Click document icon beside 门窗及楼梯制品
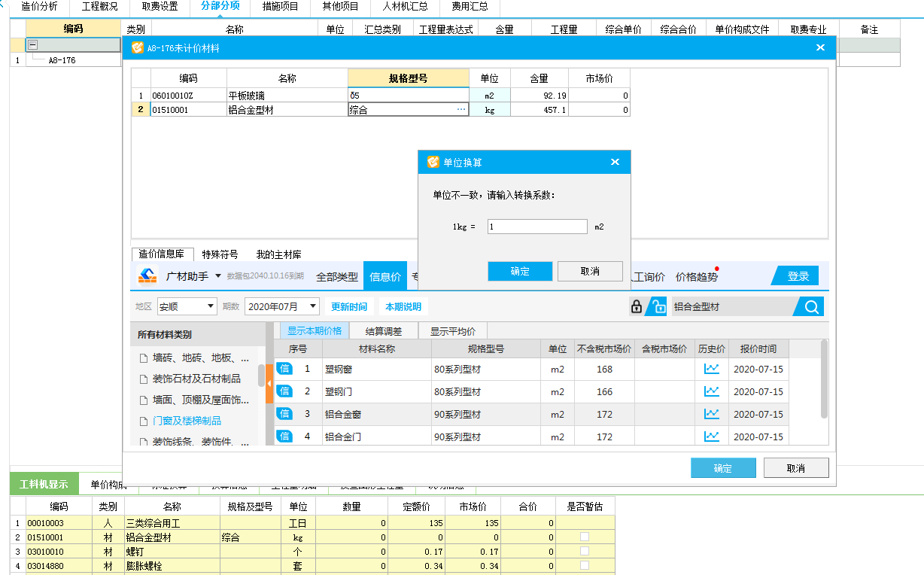The height and width of the screenshot is (575, 924). point(143,421)
